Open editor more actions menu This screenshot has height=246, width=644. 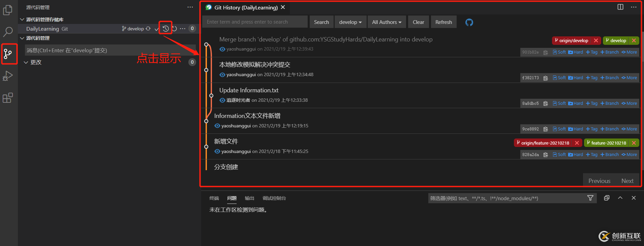point(634,7)
